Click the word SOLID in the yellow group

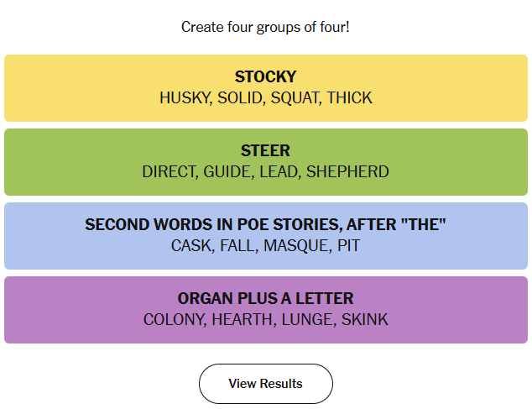[239, 98]
